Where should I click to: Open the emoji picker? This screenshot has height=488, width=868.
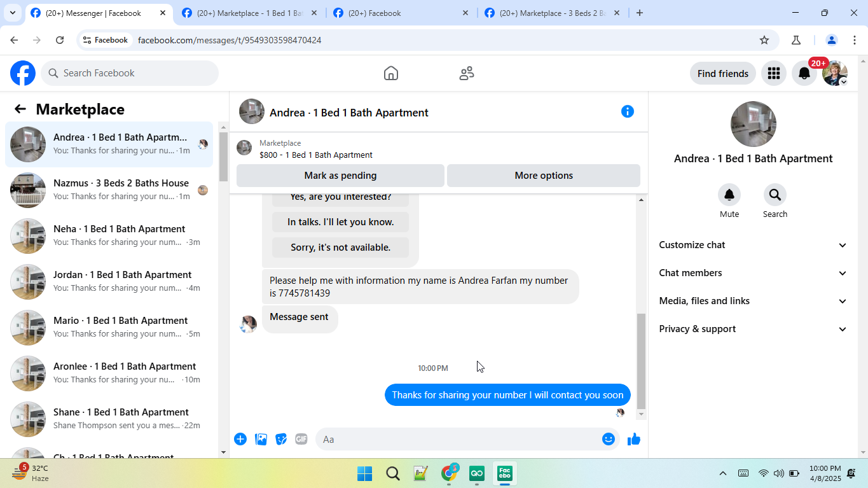[x=609, y=439]
